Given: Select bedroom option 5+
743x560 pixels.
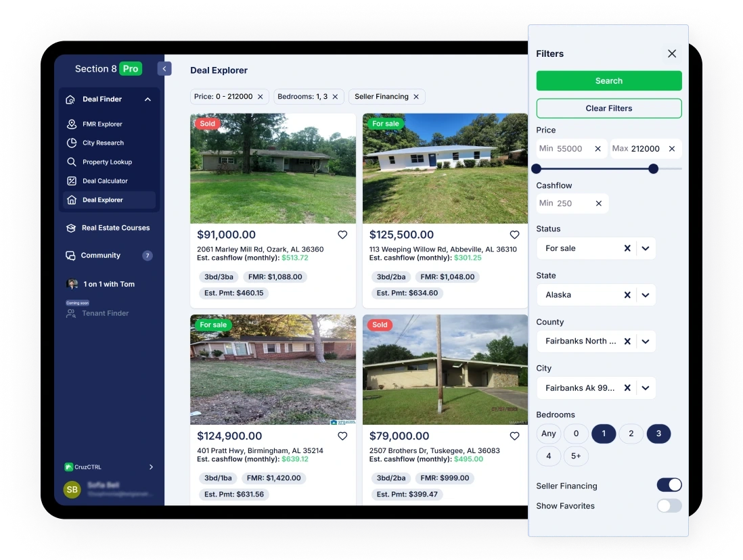Looking at the screenshot, I should [576, 456].
